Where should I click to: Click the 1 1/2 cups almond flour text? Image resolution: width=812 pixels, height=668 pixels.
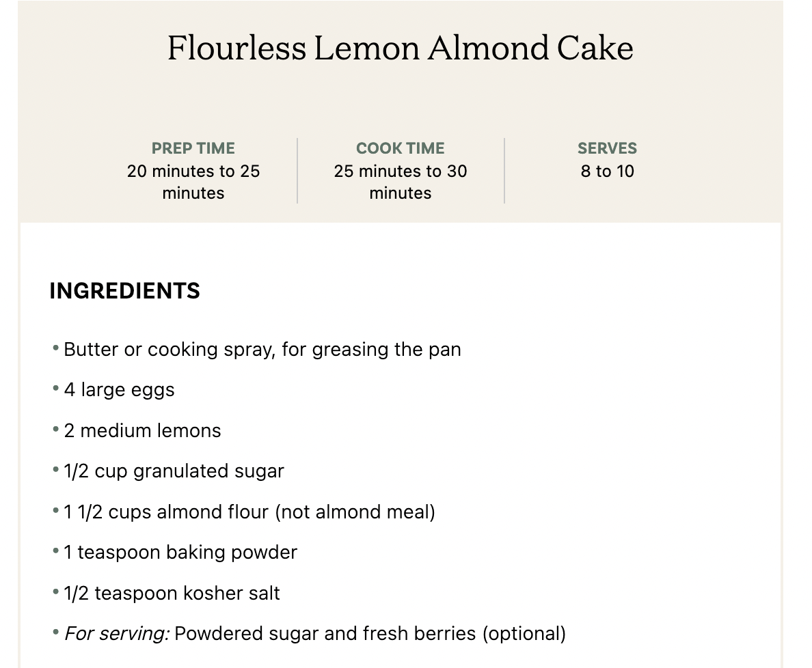[166, 512]
